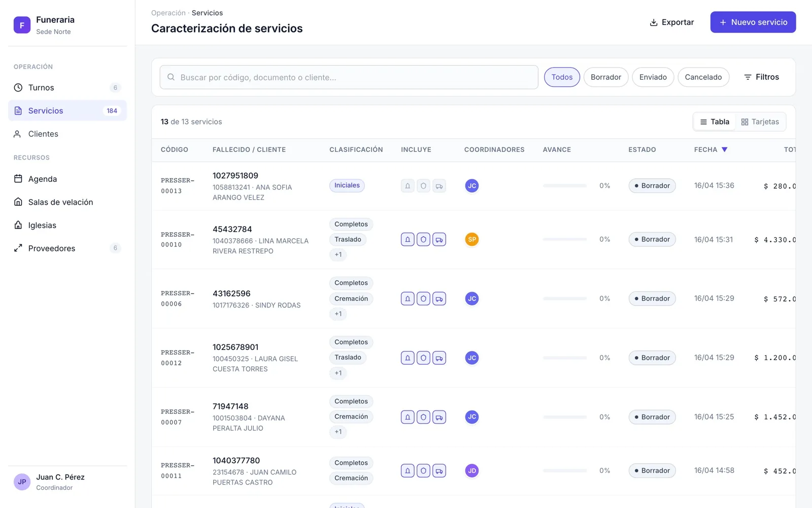Click the CÓDIGO column header
The width and height of the screenshot is (812, 508).
pos(175,150)
